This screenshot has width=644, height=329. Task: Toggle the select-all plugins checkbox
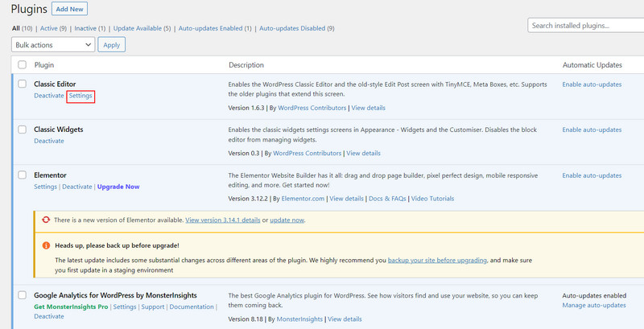22,64
